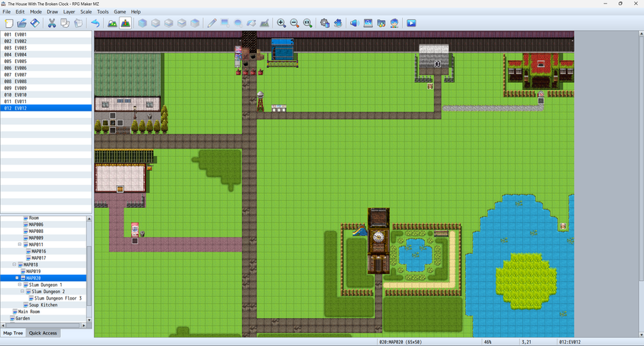Open the Plugin Manager puzzle icon
Screen dimensions: 644x346
(x=338, y=23)
